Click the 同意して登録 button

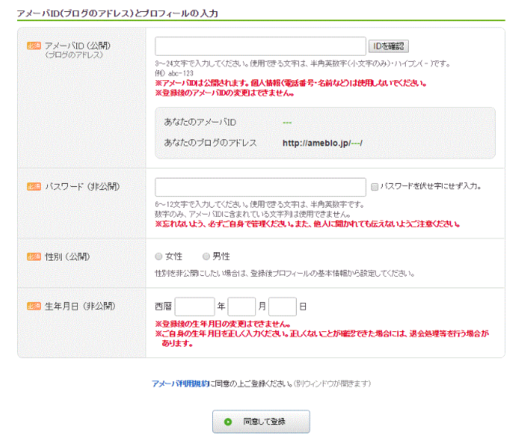tap(261, 421)
